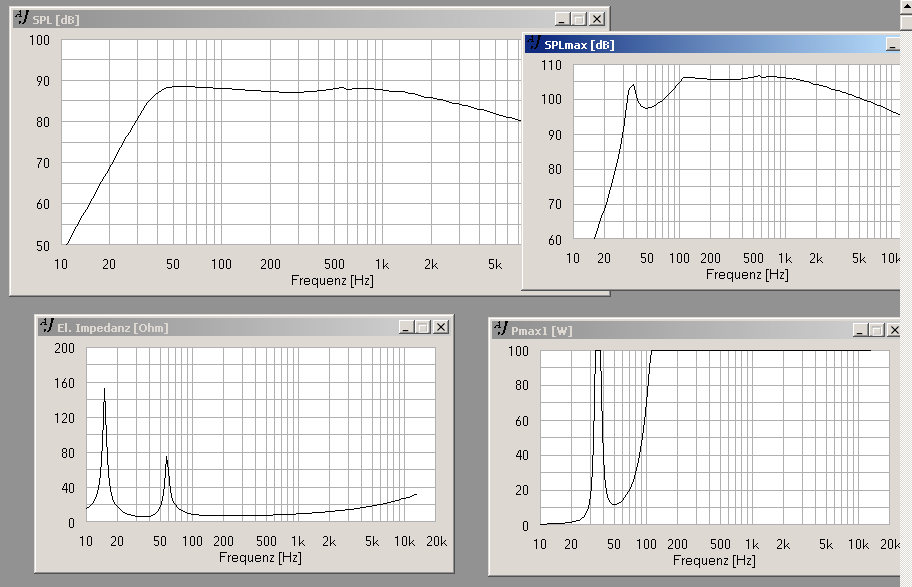Minimize the SPLmax [dB] window
The height and width of the screenshot is (587, 912).
[892, 44]
